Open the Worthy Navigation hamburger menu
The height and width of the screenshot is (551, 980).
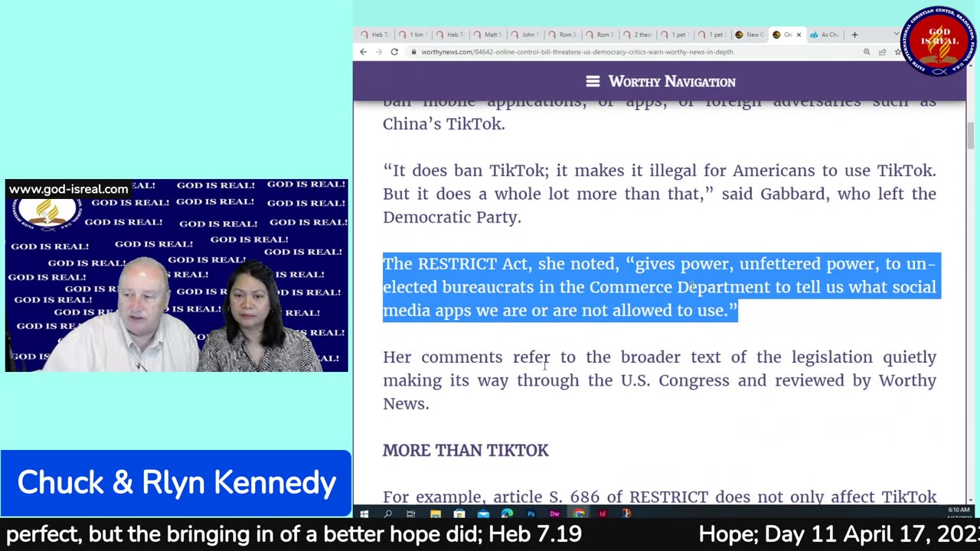click(593, 81)
